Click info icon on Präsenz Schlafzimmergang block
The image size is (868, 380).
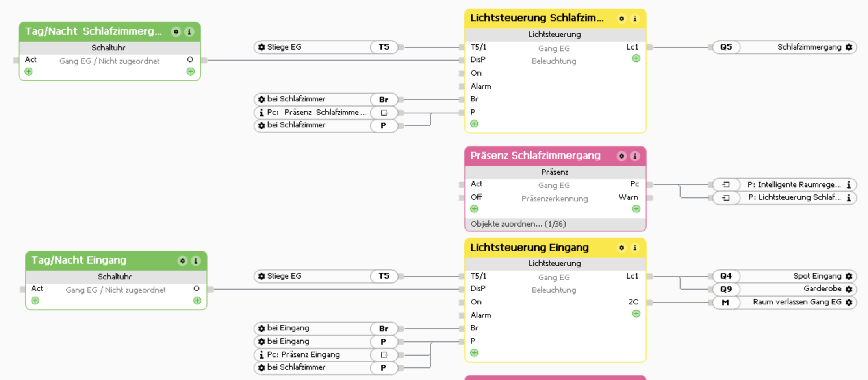[635, 156]
